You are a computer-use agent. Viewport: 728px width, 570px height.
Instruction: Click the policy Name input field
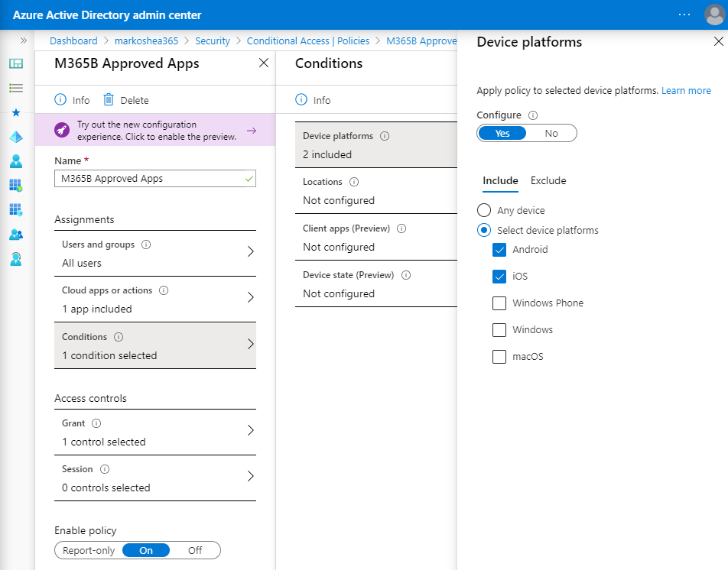155,179
